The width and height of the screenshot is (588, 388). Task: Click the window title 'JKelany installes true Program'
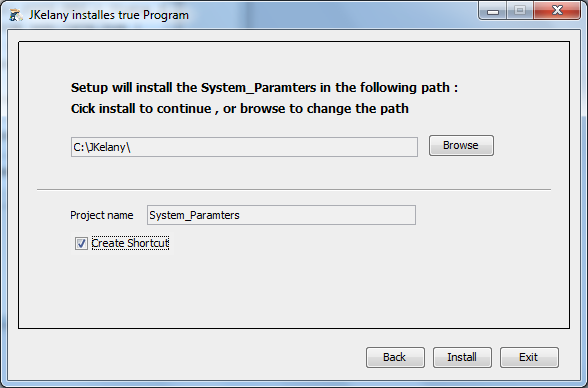point(109,15)
